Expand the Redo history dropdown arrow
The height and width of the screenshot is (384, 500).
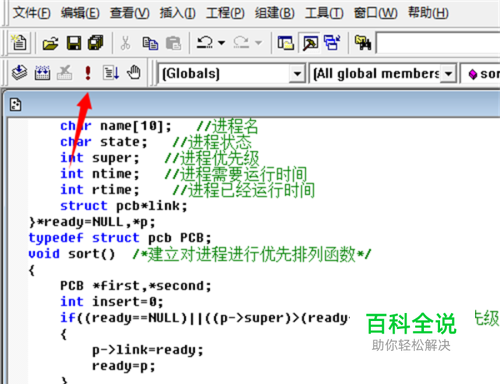tap(258, 43)
